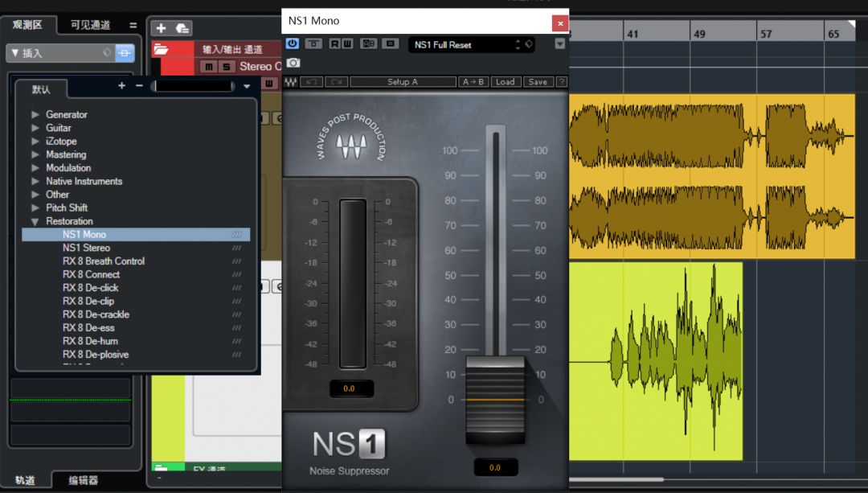Click the side-chain square icon in plugin header

point(390,43)
